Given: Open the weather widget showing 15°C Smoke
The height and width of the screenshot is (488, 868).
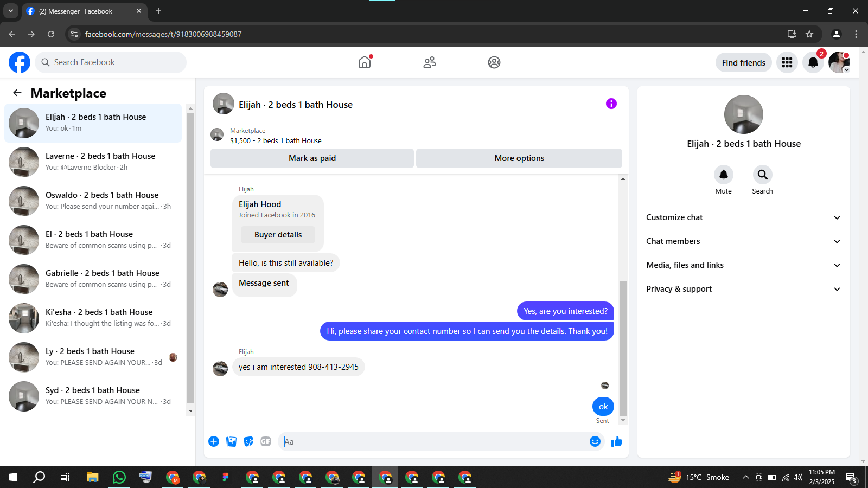Looking at the screenshot, I should 699,477.
